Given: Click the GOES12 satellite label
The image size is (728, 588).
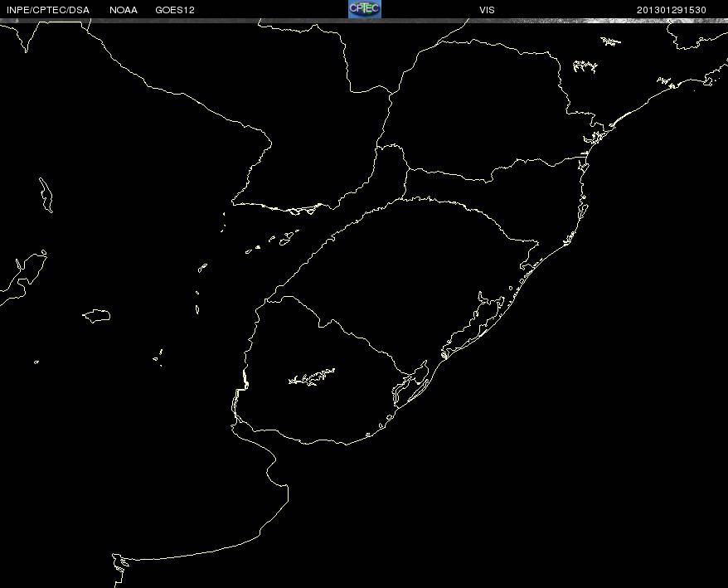Looking at the screenshot, I should 175,10.
